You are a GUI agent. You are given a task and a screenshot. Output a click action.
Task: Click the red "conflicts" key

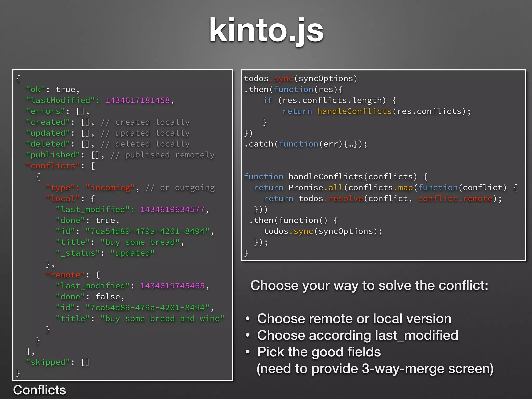(x=53, y=166)
